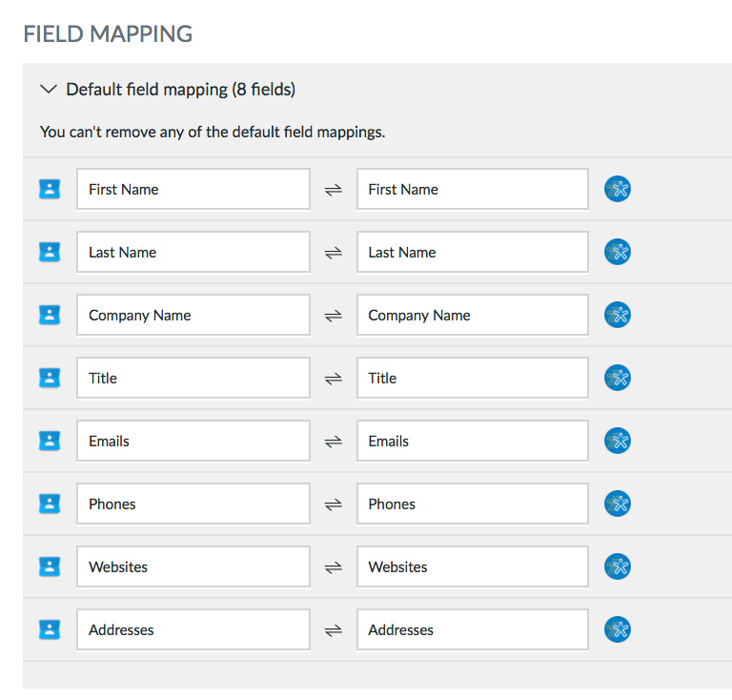732x700 pixels.
Task: Click the blue app icon in Last Name row
Action: (618, 252)
